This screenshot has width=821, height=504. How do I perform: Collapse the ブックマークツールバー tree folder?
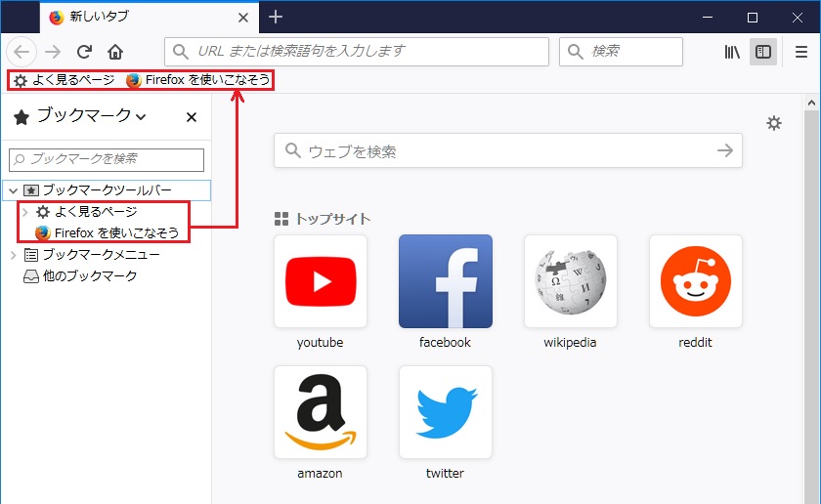coord(14,189)
